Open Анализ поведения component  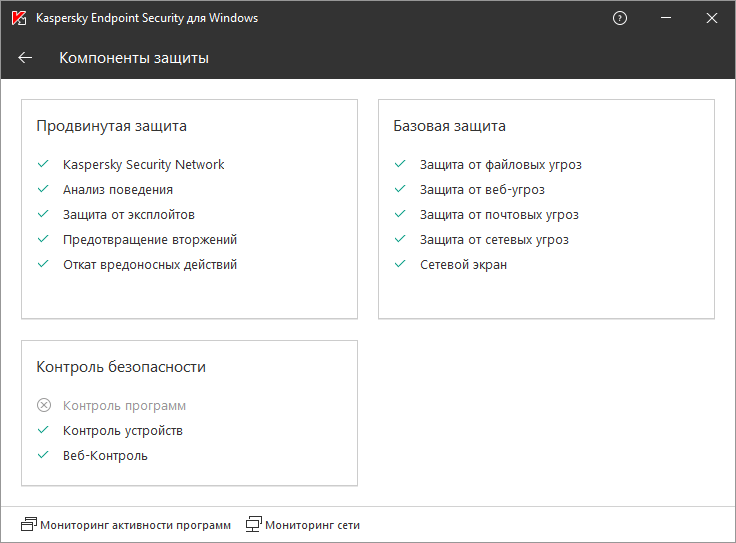[x=117, y=189]
